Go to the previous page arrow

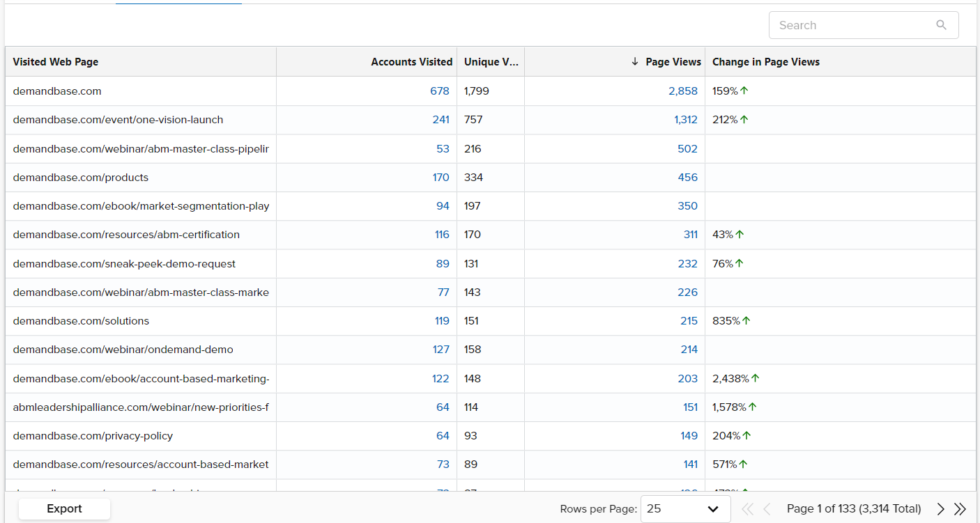pyautogui.click(x=767, y=509)
